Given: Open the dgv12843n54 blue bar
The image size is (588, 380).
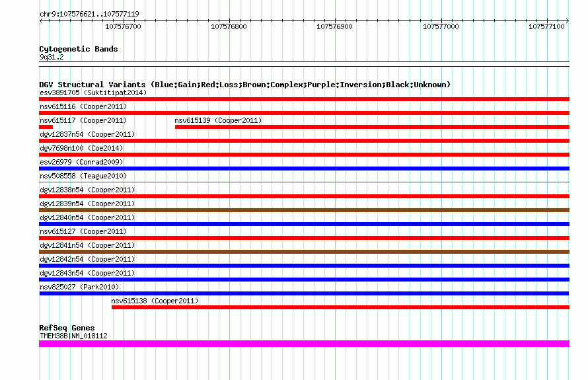Looking at the screenshot, I should 304,280.
